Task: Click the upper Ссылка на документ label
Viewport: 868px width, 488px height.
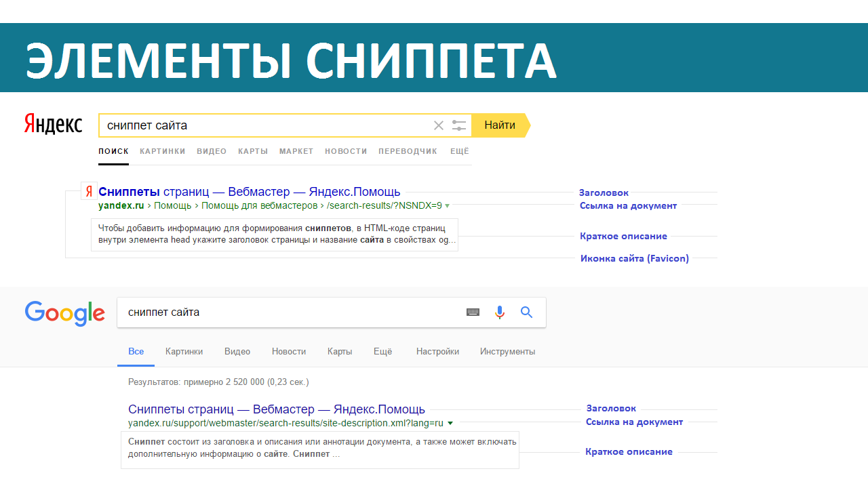Action: [x=628, y=205]
